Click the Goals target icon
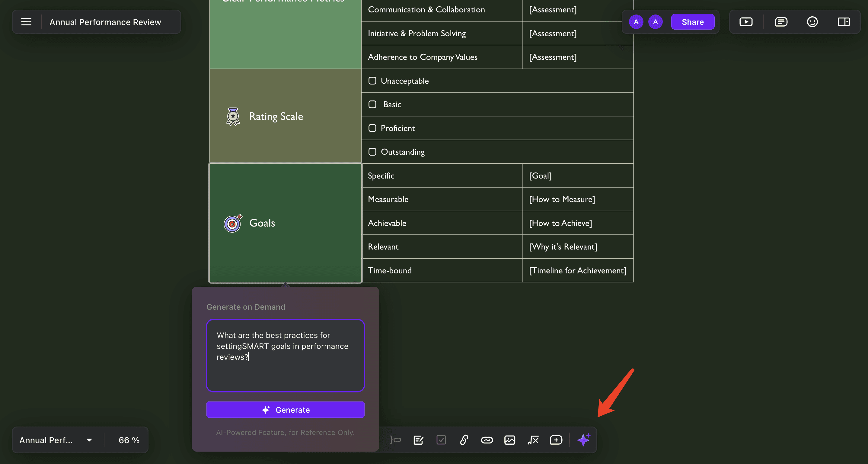This screenshot has width=868, height=464. click(233, 223)
